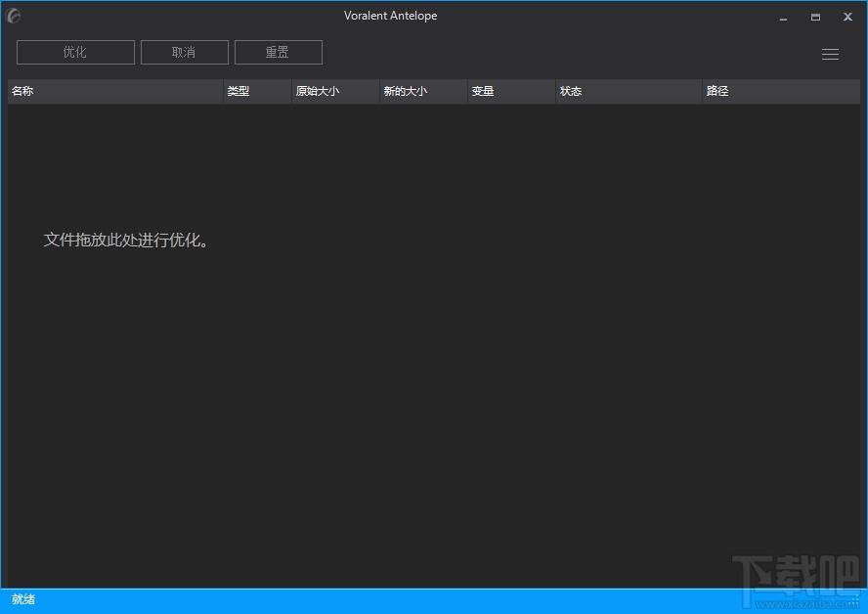
Task: Click the 文件拖放此处进行优化 drop hint text
Action: pos(126,240)
